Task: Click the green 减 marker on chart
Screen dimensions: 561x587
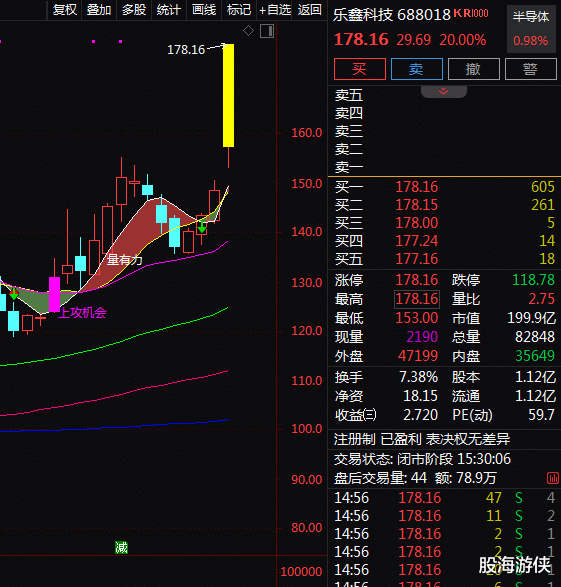Action: 121,548
